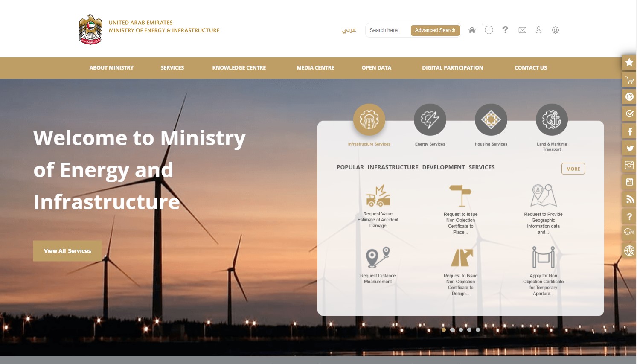Open the header question mark help icon
The image size is (637, 364).
pos(505,30)
